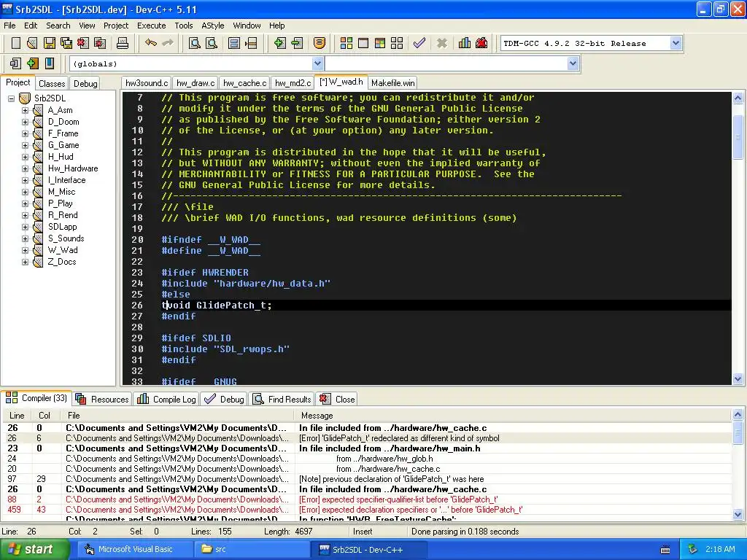The height and width of the screenshot is (560, 747).
Task: Open the Resources bottom tab
Action: (102, 399)
